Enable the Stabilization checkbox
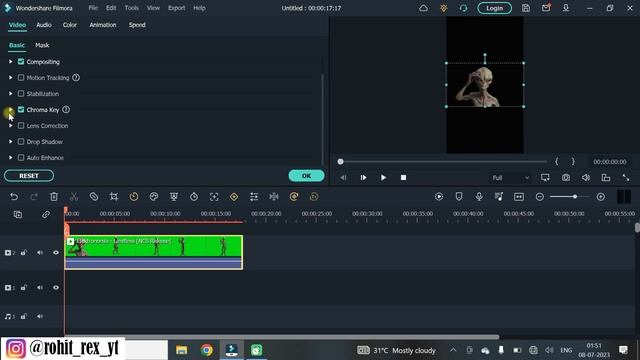Screen dimensions: 640x360 [21, 93]
